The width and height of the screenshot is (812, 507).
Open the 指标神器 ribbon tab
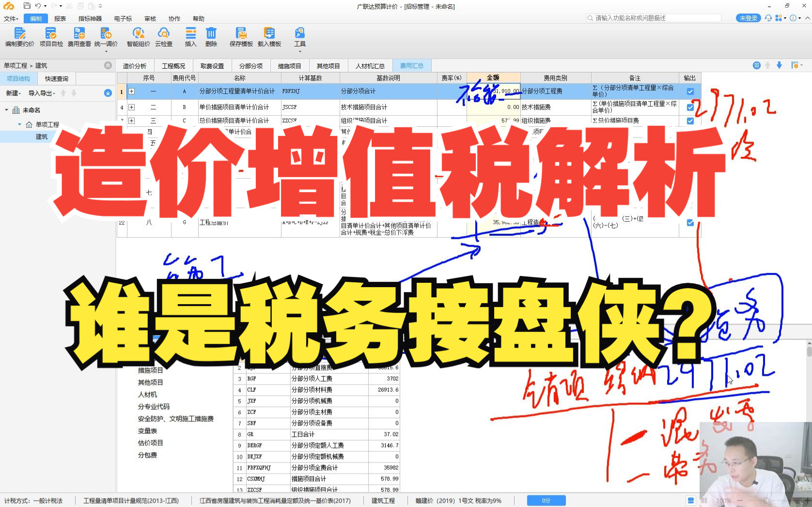(90, 18)
